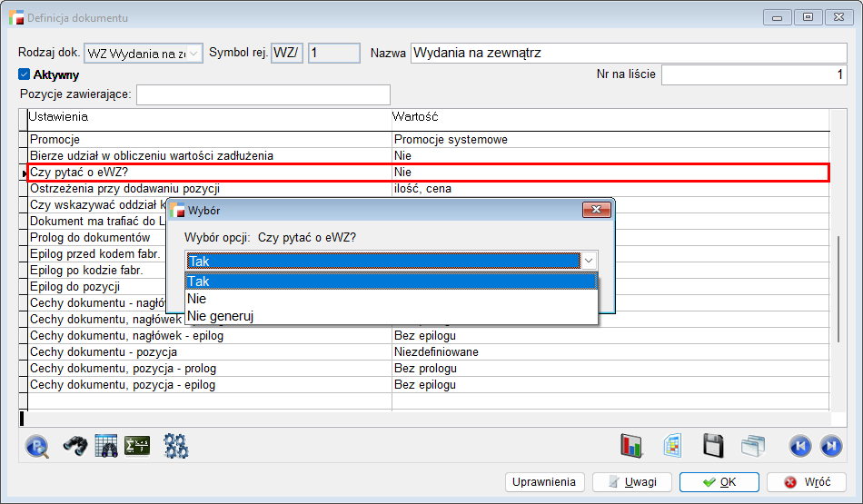Click the Uprawnienia button
The image size is (863, 504).
tap(544, 482)
